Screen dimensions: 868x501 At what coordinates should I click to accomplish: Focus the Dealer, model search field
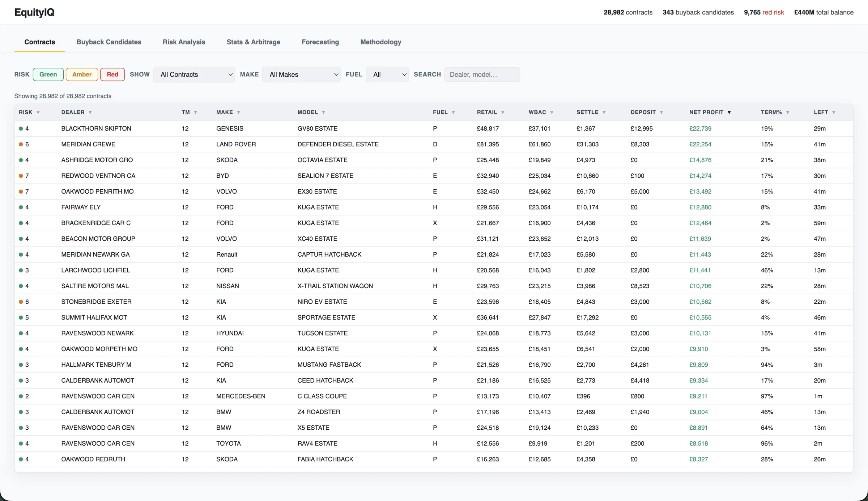pos(482,75)
